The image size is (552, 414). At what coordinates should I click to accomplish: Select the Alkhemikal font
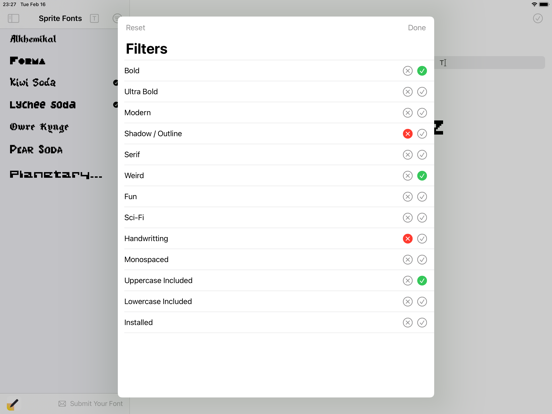coord(33,39)
